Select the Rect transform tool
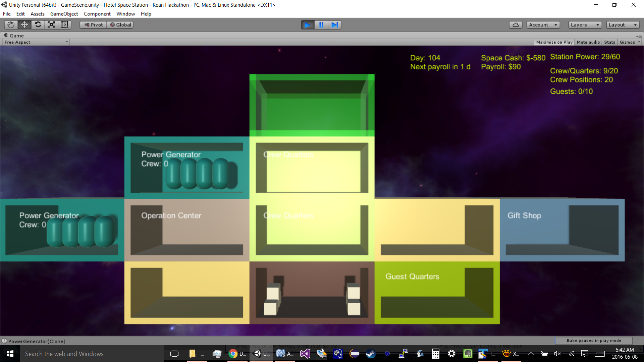 pos(65,25)
